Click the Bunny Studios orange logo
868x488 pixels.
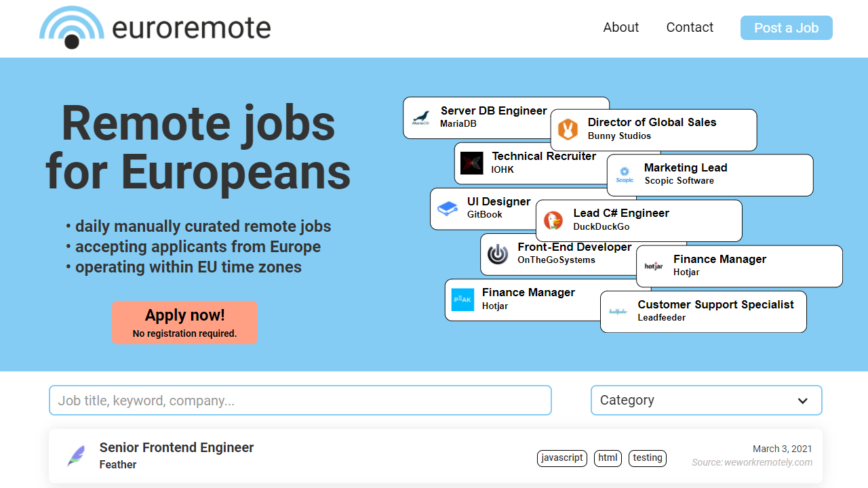(x=568, y=129)
